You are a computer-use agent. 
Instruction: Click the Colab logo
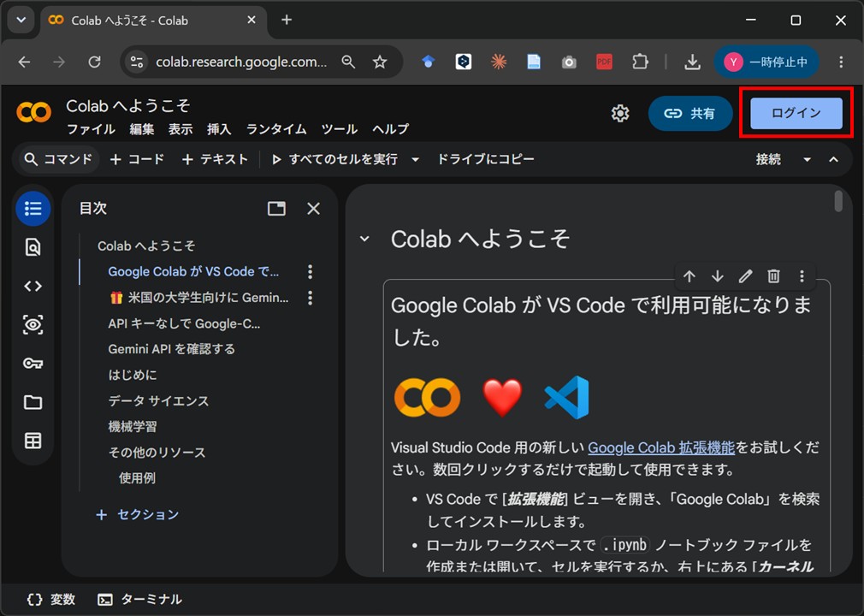[x=33, y=112]
